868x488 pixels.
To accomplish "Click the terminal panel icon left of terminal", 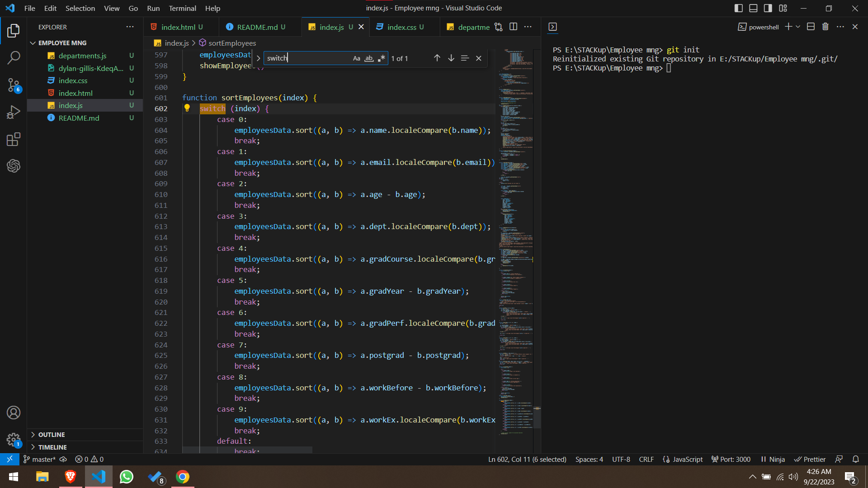I will pyautogui.click(x=552, y=27).
